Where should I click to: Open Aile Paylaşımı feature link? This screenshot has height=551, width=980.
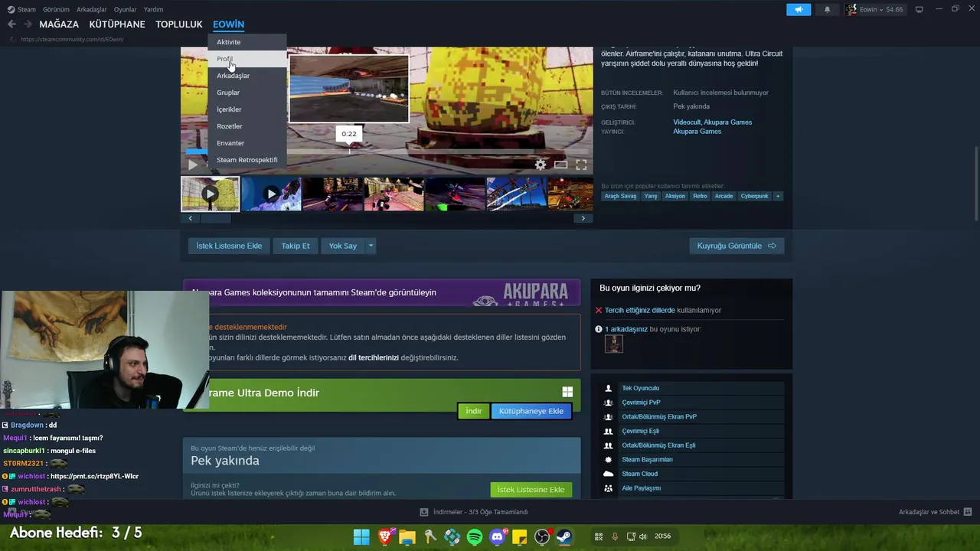click(x=641, y=488)
